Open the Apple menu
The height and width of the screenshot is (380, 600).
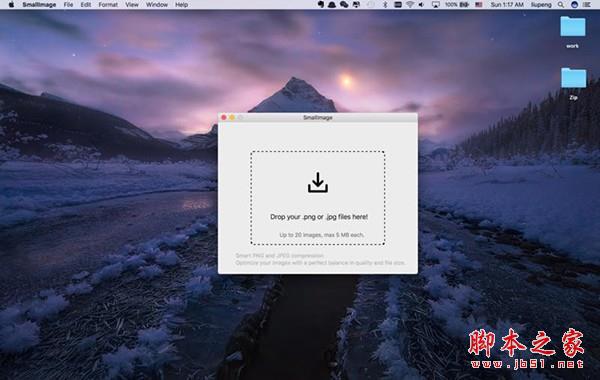click(x=11, y=5)
